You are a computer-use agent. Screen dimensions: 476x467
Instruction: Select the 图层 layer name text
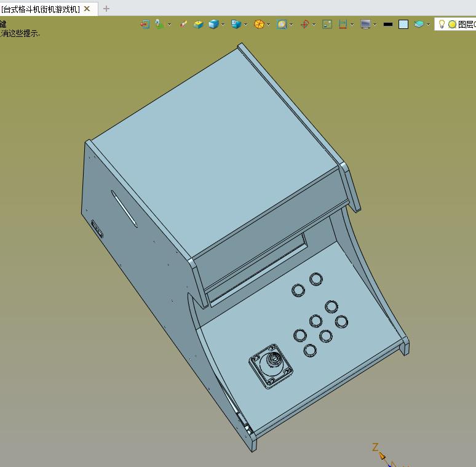466,24
